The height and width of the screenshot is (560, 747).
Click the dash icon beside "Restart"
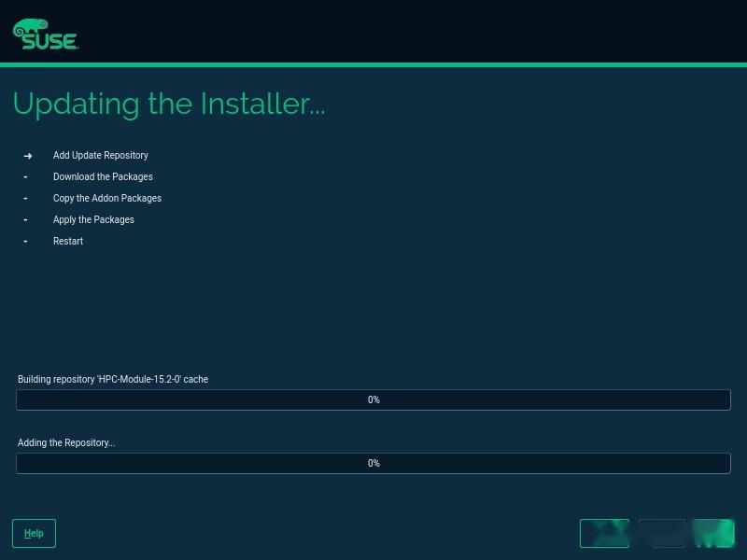coord(25,241)
